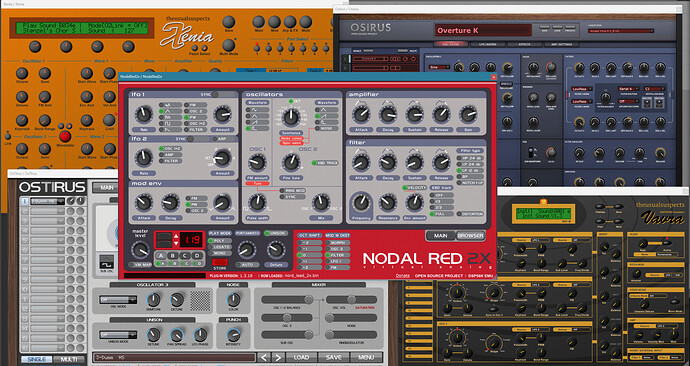Viewport: 690px width, 366px height.
Task: Select program slot B button
Action: tap(173, 256)
